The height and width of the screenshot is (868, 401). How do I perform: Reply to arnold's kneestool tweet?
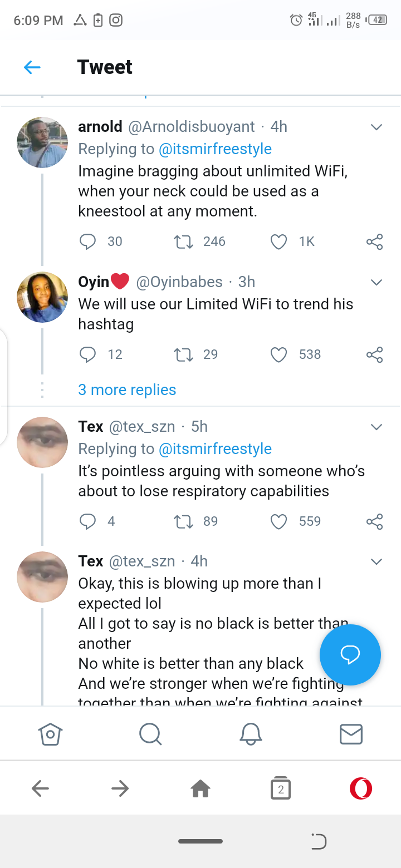tap(88, 241)
